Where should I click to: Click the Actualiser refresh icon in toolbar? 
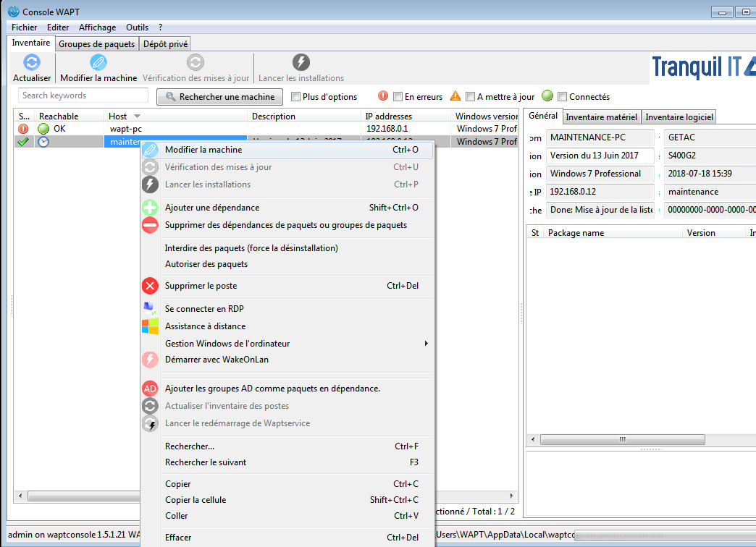point(32,63)
